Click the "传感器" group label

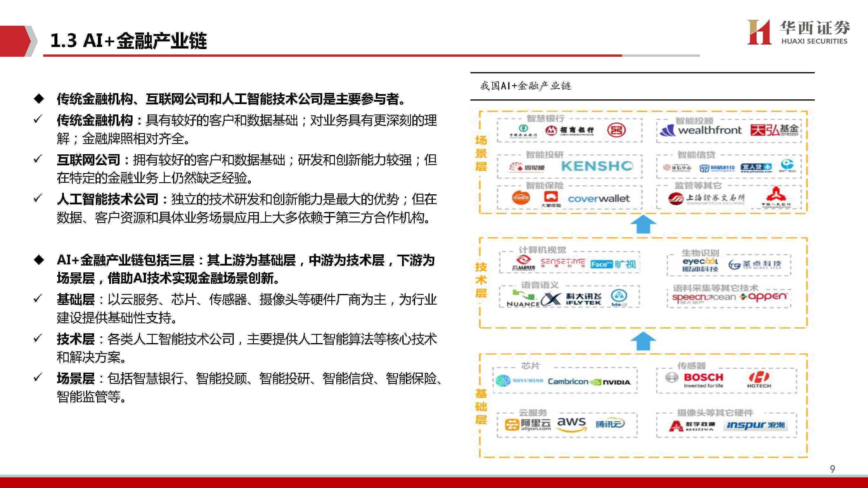691,366
